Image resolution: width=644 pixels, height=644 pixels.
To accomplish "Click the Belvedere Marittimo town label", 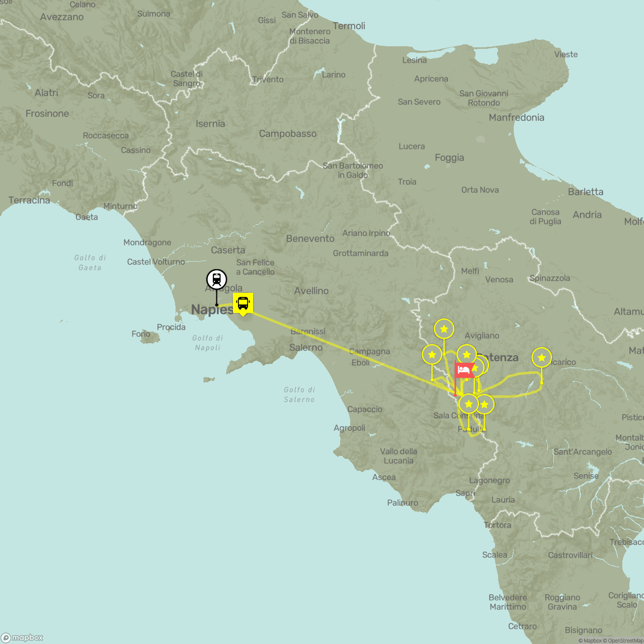I will tap(508, 602).
